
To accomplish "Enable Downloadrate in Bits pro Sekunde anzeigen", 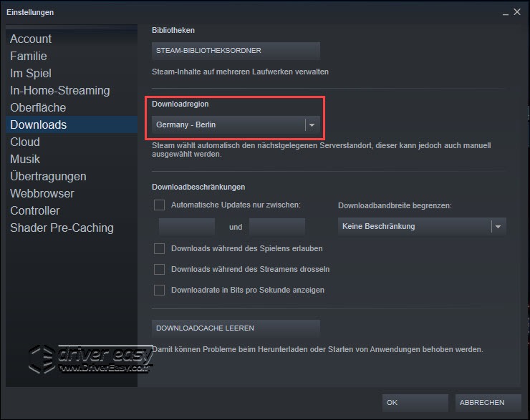I will (159, 290).
